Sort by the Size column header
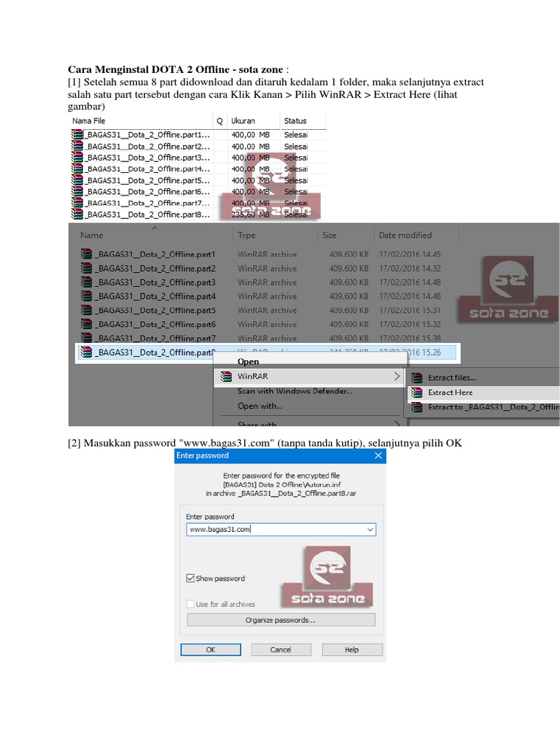560x747 pixels. pos(329,236)
